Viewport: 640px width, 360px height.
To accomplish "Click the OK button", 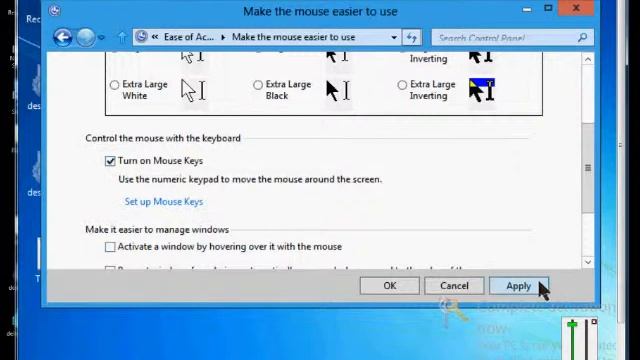I will pyautogui.click(x=389, y=286).
